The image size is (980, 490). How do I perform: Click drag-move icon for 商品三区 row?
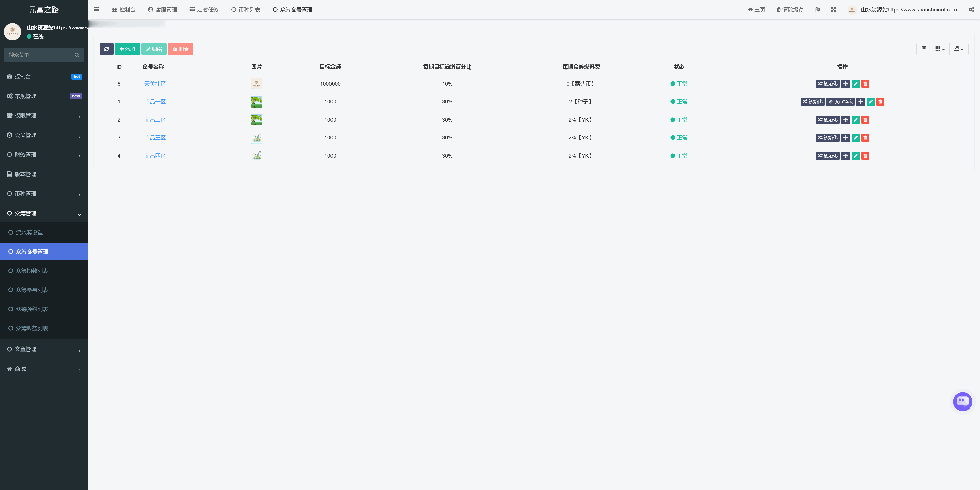845,138
